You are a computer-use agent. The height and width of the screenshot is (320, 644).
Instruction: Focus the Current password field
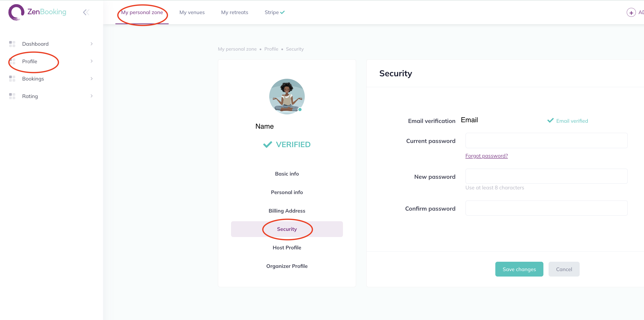546,140
